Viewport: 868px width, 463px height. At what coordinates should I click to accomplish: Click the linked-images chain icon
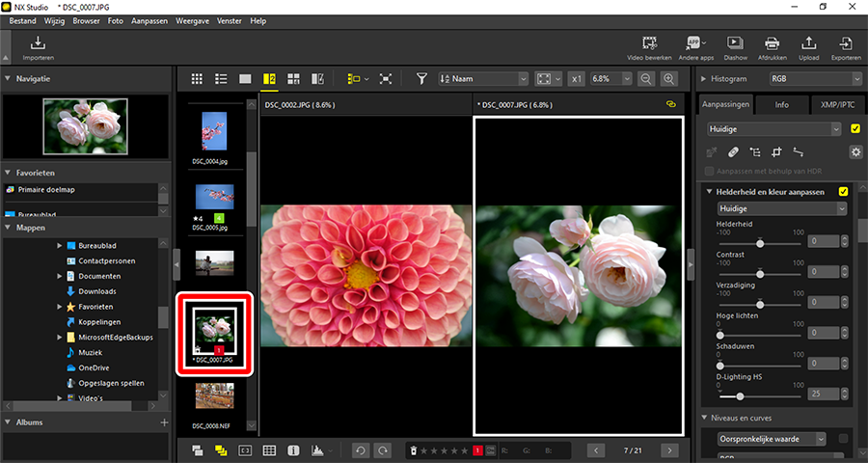pyautogui.click(x=672, y=104)
